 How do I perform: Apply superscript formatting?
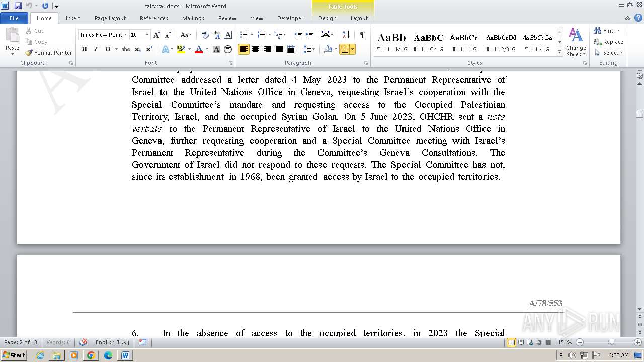tap(149, 49)
